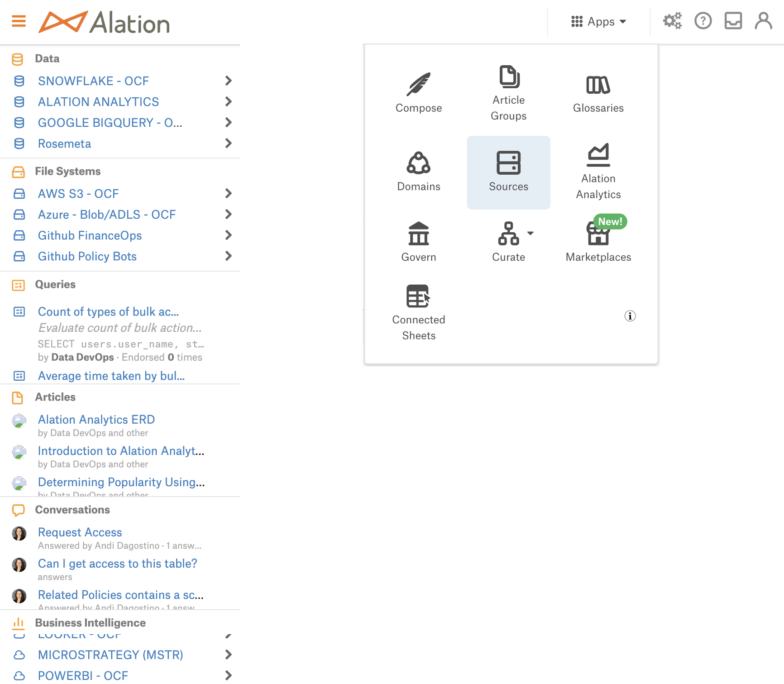
Task: Expand POWERBI - OCF chevron
Action: point(228,675)
